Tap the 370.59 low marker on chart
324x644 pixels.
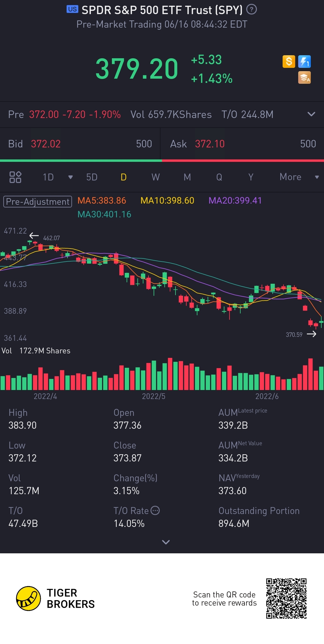(294, 334)
